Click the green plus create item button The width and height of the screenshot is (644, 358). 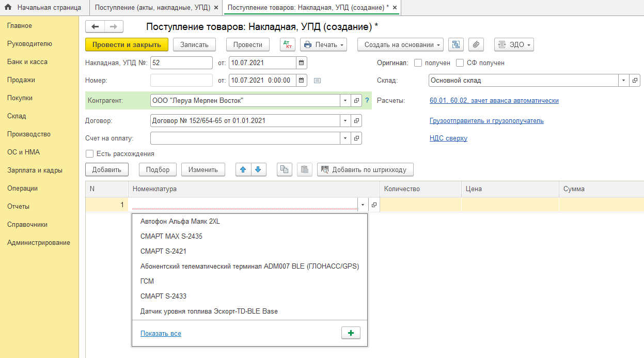click(351, 333)
